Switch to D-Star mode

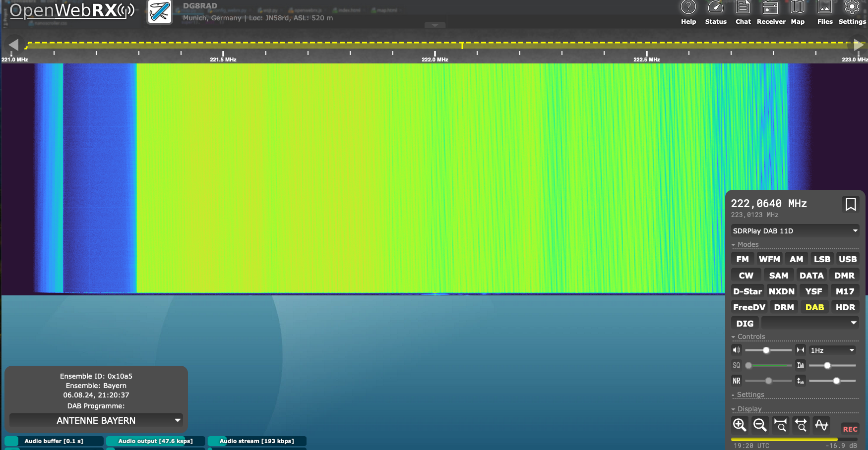pos(747,291)
